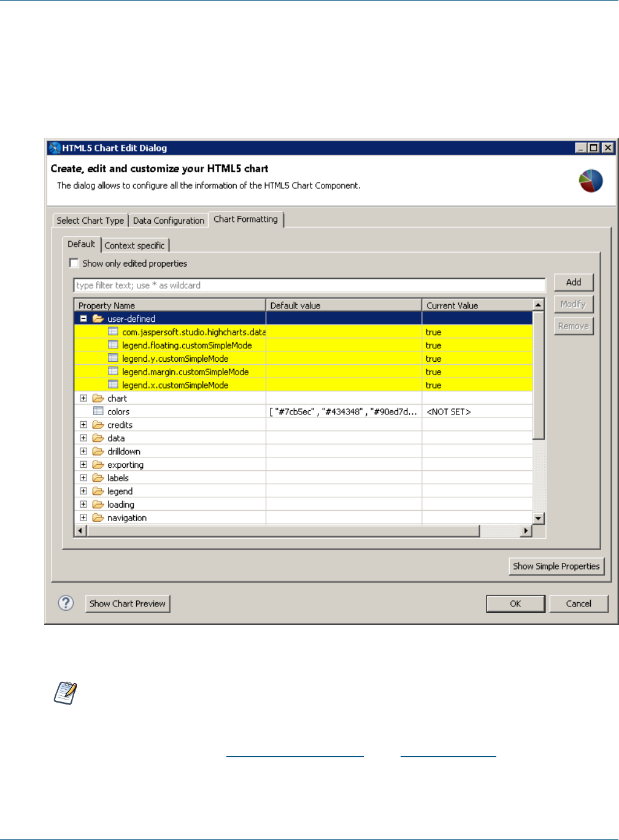Click true value of legend.x.customSimpleMode
Screen dimensions: 619x840
coord(434,385)
